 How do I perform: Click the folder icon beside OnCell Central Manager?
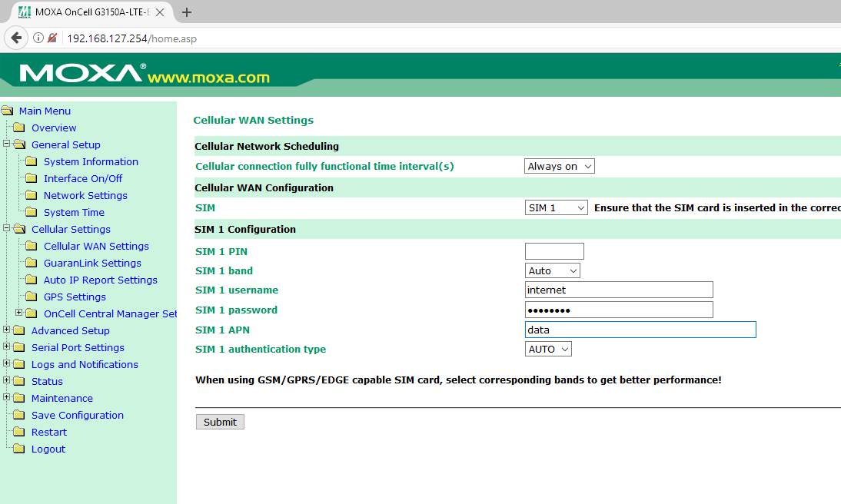pos(32,313)
